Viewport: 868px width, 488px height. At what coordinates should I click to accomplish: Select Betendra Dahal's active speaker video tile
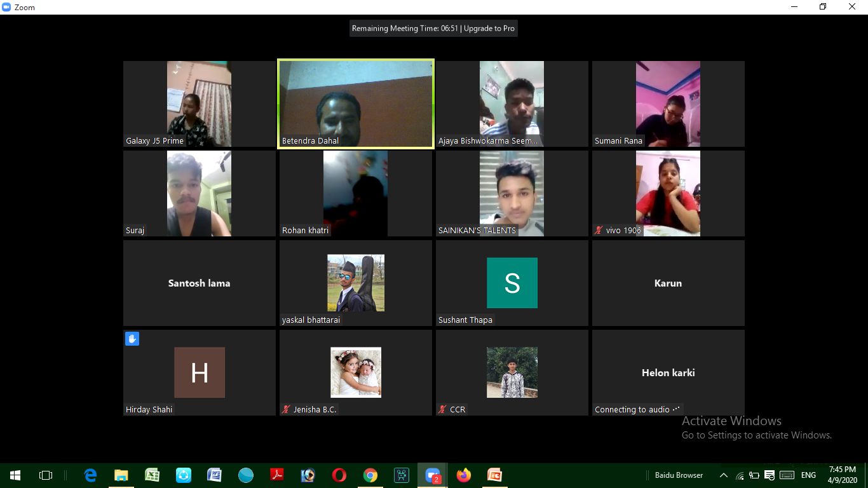click(x=356, y=104)
